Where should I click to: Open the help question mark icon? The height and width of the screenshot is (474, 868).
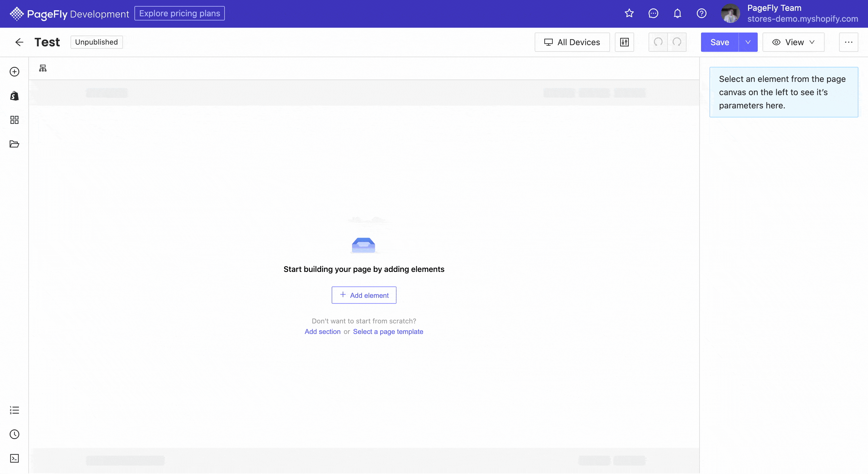(x=702, y=14)
